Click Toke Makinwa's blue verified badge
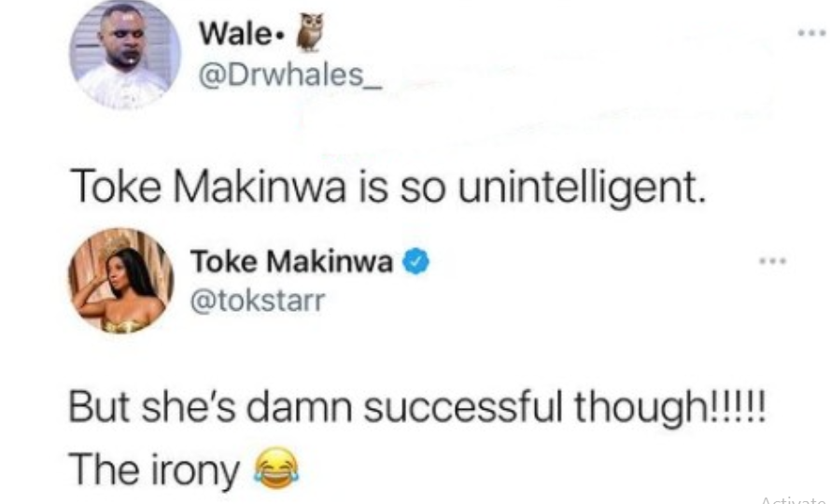Screen dimensions: 830x504 coord(416,262)
